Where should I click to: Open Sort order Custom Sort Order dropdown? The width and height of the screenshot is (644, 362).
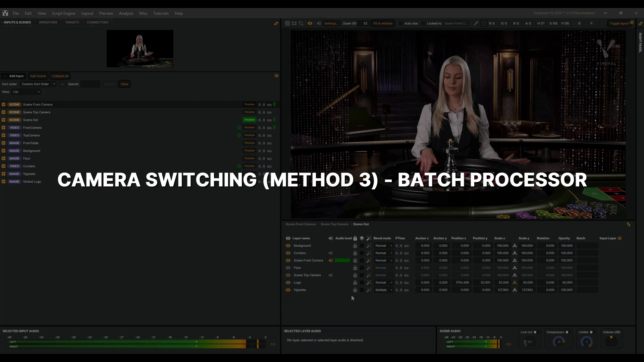click(x=38, y=84)
